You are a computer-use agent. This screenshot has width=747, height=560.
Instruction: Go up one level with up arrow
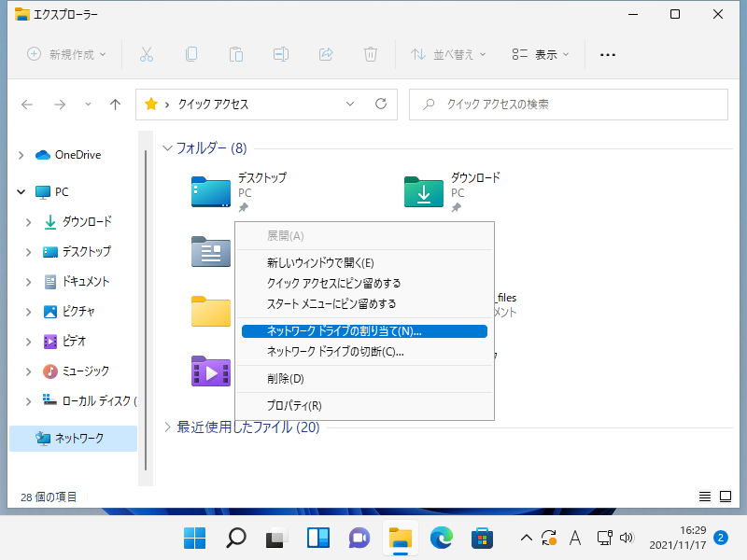[115, 105]
